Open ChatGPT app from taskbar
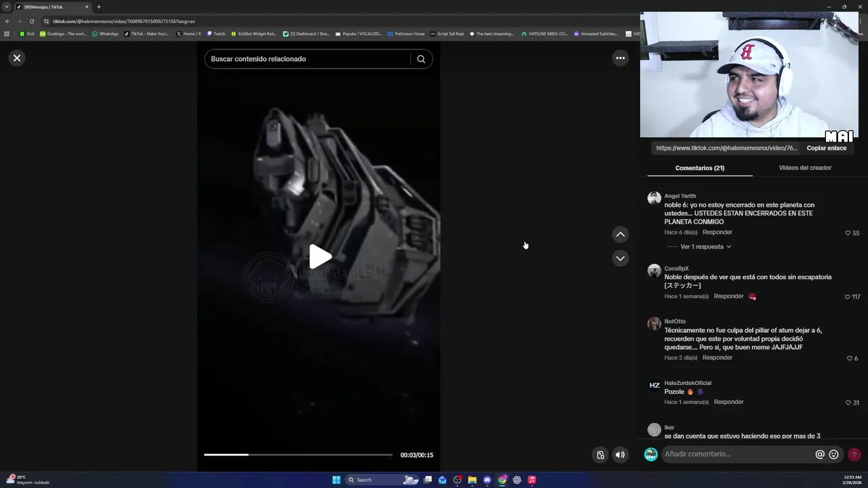This screenshot has height=488, width=868. click(x=517, y=480)
